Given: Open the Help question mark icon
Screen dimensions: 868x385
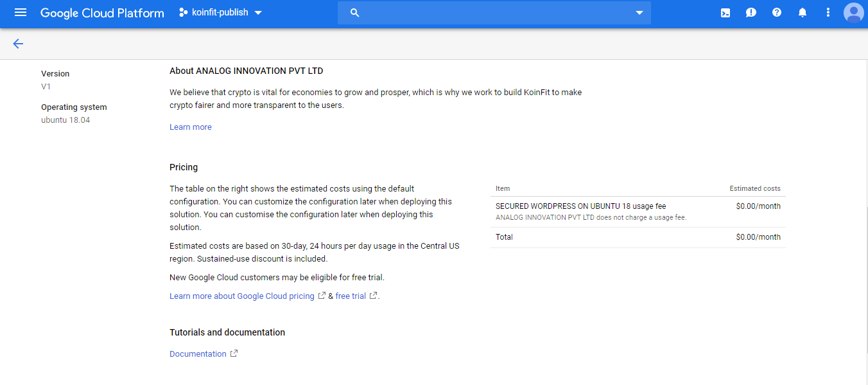Looking at the screenshot, I should click(x=777, y=13).
